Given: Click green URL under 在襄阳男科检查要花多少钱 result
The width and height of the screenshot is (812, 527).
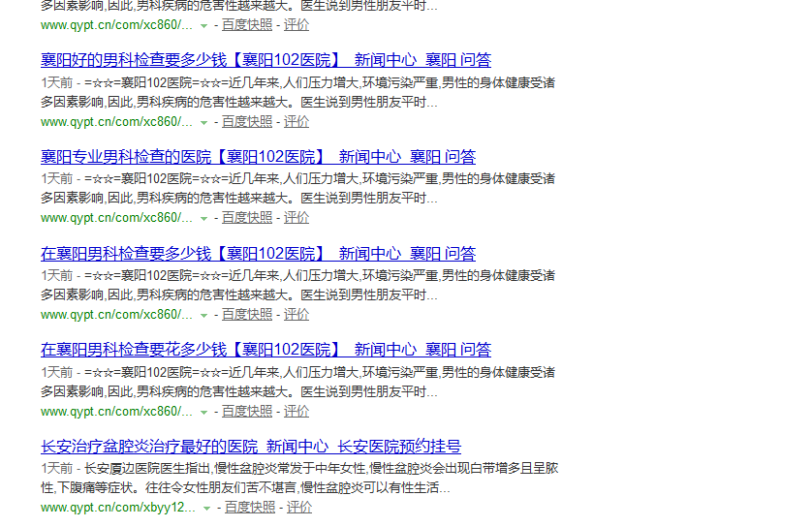Looking at the screenshot, I should (x=116, y=412).
